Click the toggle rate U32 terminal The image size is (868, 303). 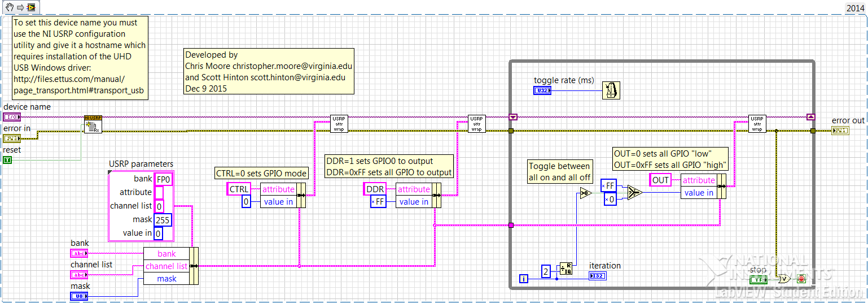pos(542,90)
